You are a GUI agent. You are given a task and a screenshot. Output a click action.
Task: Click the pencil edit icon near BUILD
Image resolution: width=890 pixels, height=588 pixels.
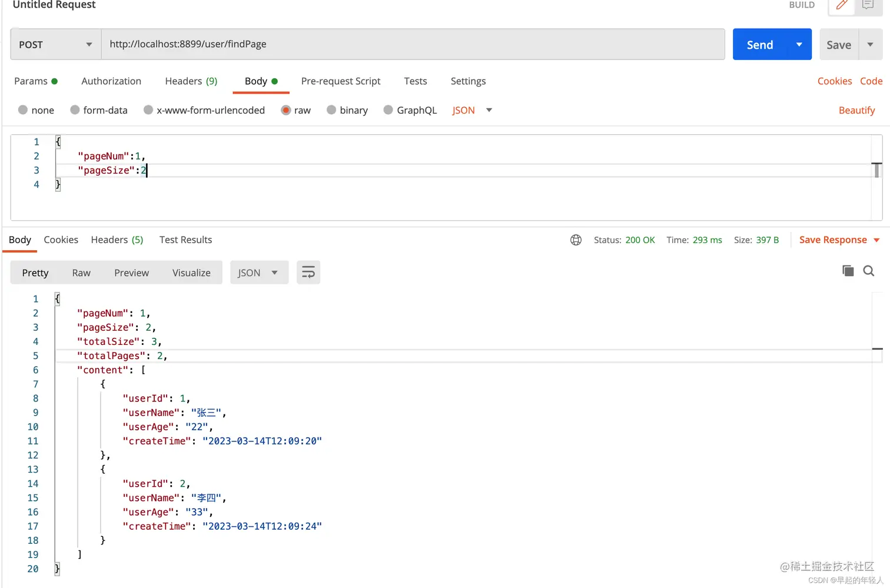(842, 5)
